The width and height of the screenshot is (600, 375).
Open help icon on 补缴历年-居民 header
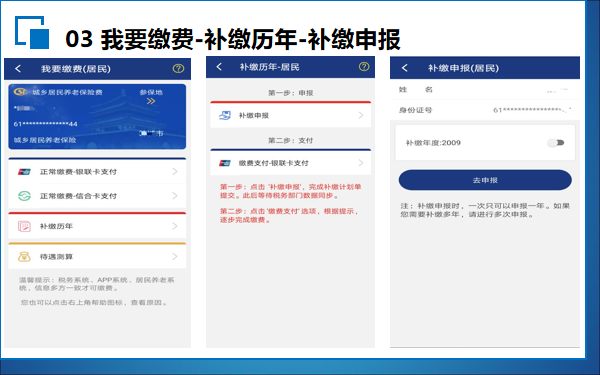[x=364, y=67]
